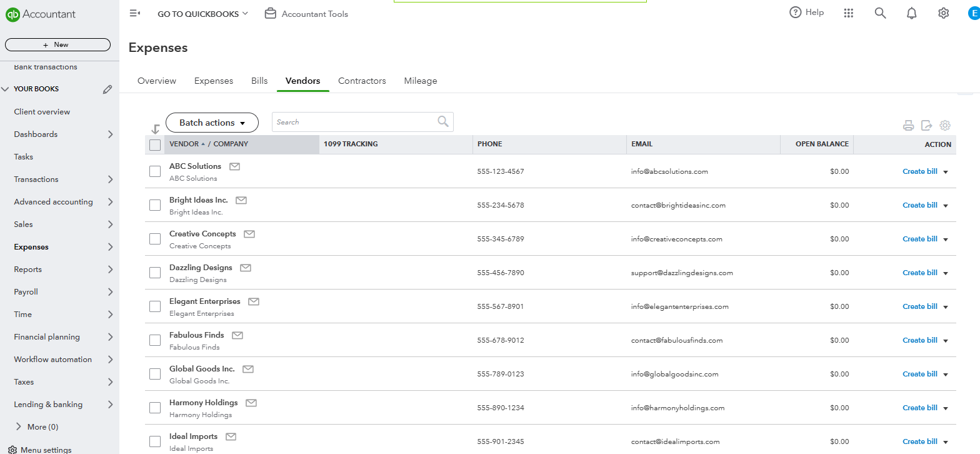The width and height of the screenshot is (980, 454).
Task: Click the vendor Search input field
Action: (x=362, y=122)
